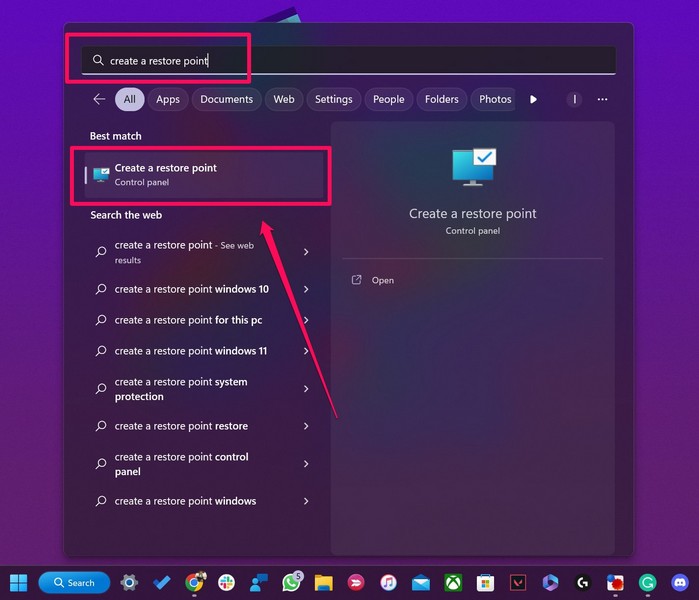Click the Windows Start button

[18, 583]
